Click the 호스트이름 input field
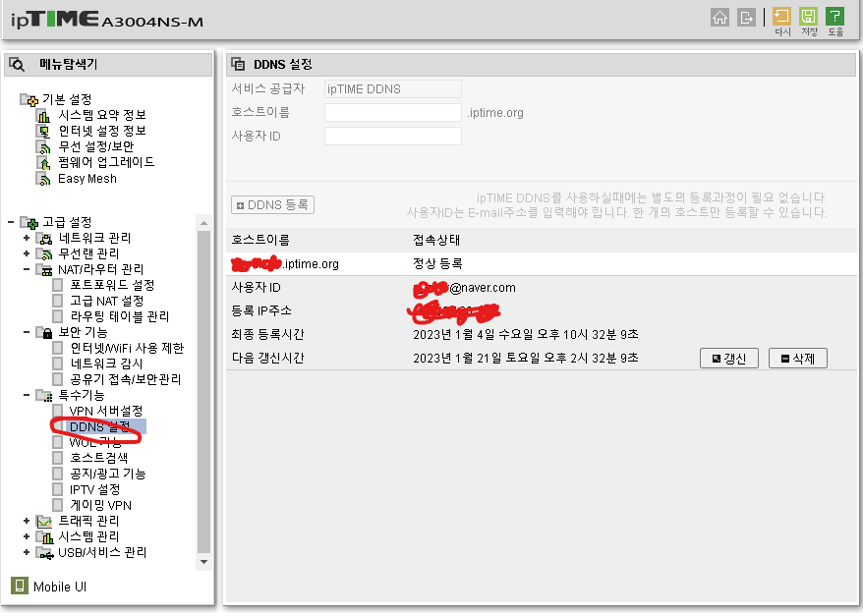This screenshot has height=616, width=863. [x=393, y=112]
